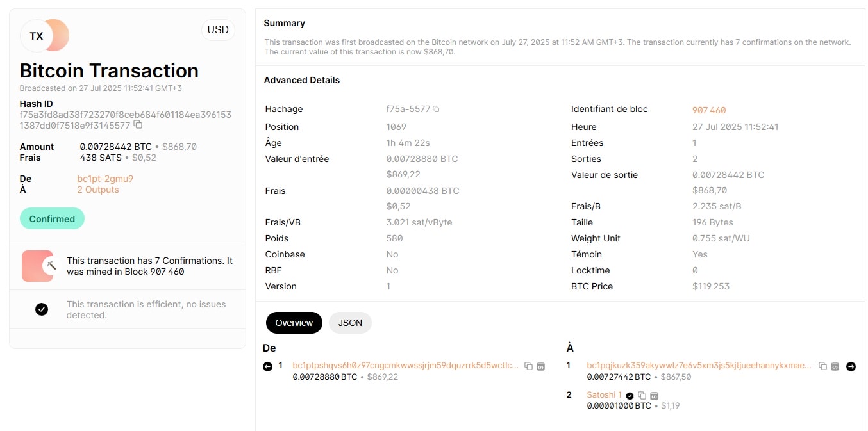Click the pickaxe mining icon
The image size is (868, 431).
coord(52,265)
